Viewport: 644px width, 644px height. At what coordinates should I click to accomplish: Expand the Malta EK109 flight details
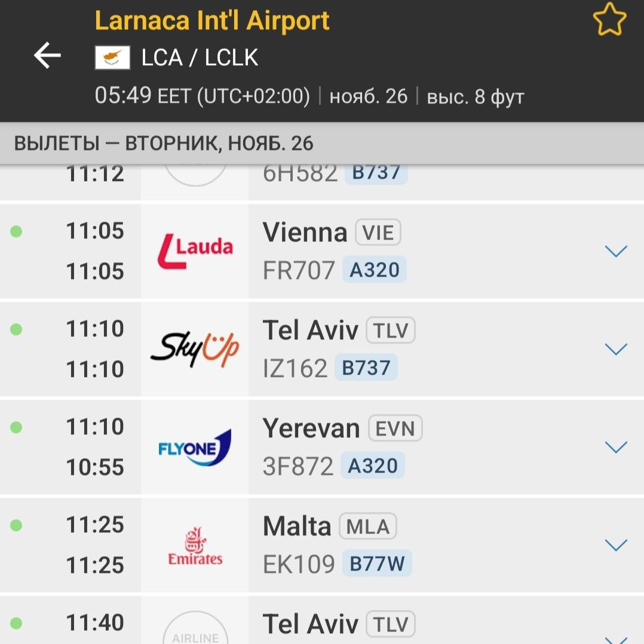(x=616, y=545)
